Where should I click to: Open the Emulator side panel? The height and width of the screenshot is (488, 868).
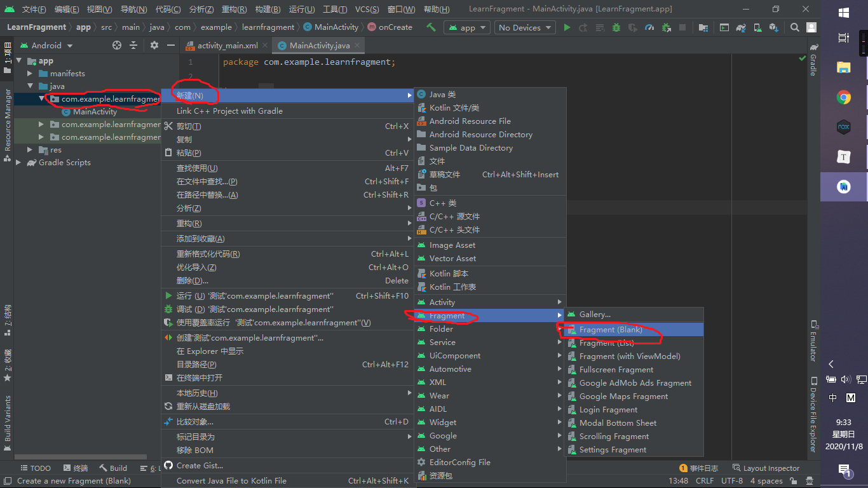tap(813, 341)
